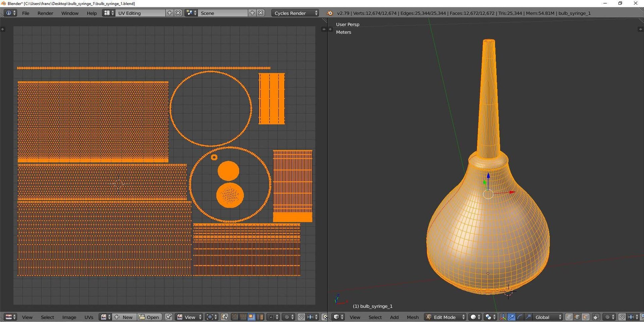
Task: Toggle the 3D manipulator widget
Action: click(x=503, y=317)
